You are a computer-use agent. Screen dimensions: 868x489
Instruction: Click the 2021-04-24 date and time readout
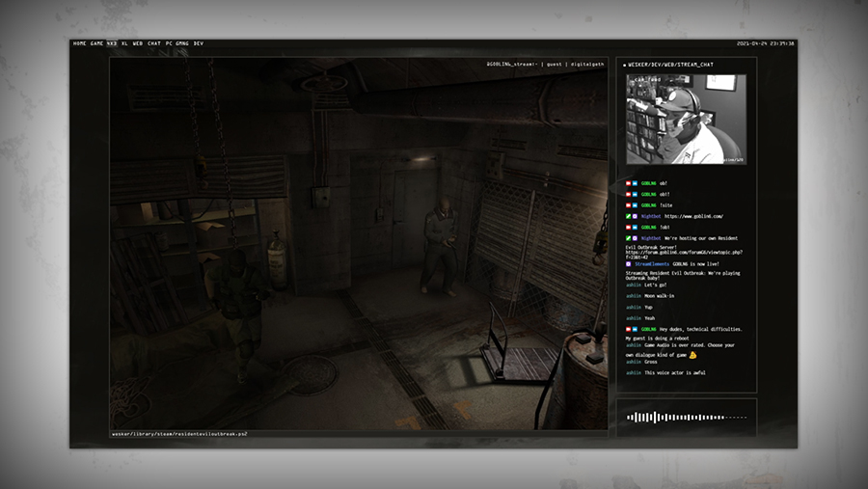coord(765,43)
